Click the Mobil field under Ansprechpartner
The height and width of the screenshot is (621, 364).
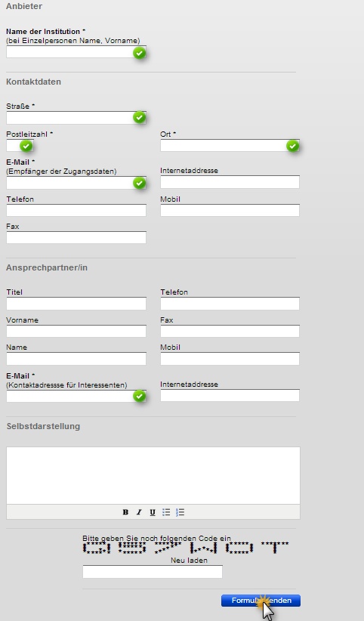[230, 358]
